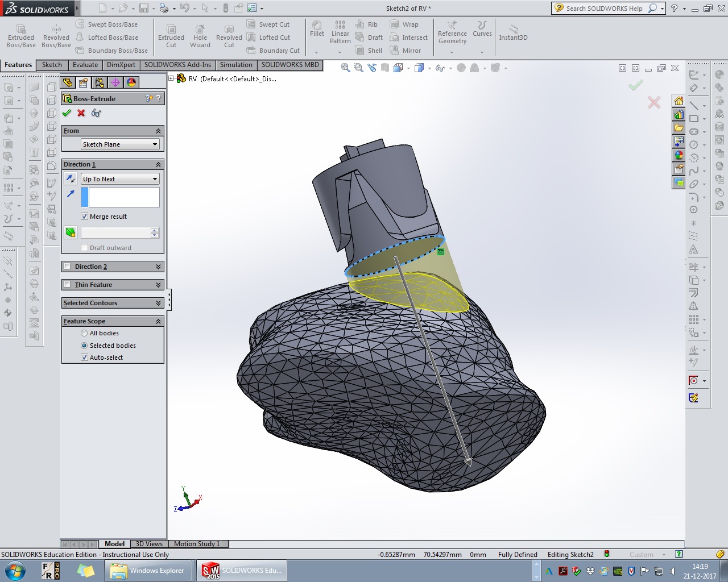This screenshot has height=582, width=728.
Task: Click the green OK checkmark in Boss-Extrude
Action: click(67, 113)
